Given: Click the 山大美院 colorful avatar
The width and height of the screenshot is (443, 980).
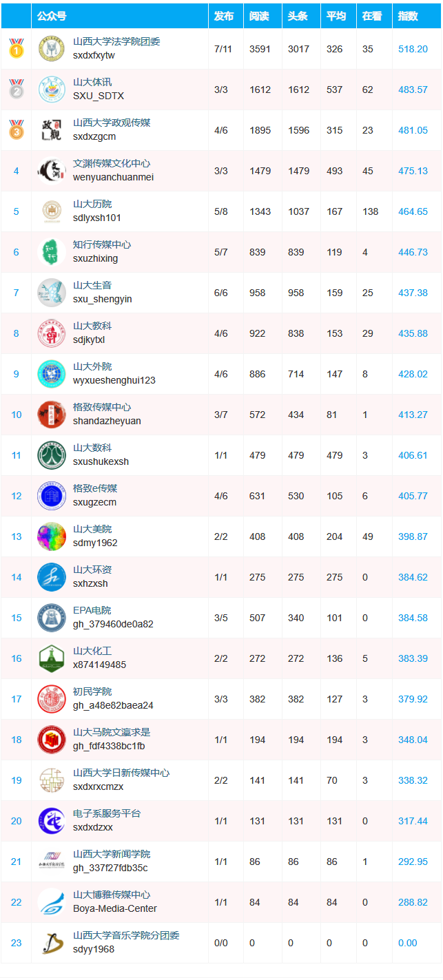Looking at the screenshot, I should [x=52, y=536].
